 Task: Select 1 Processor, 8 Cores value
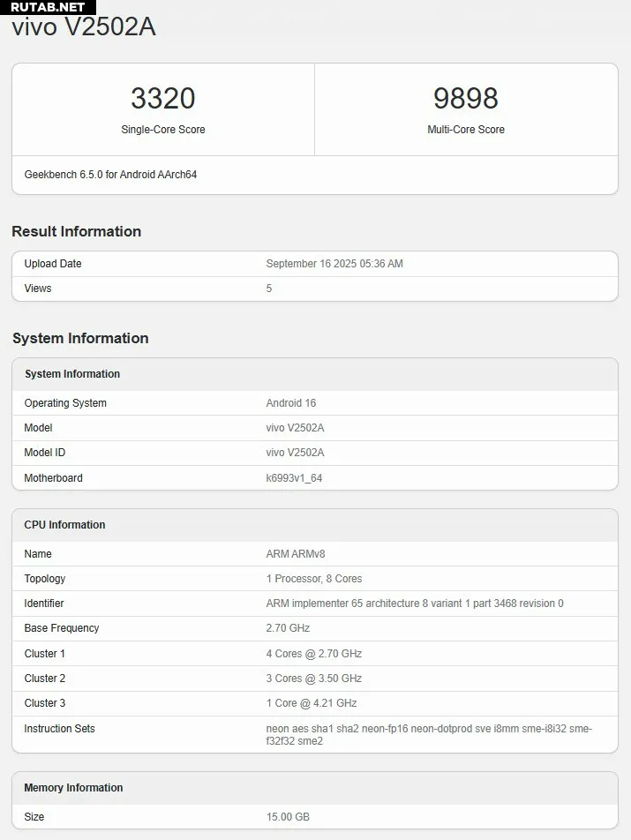click(x=314, y=579)
